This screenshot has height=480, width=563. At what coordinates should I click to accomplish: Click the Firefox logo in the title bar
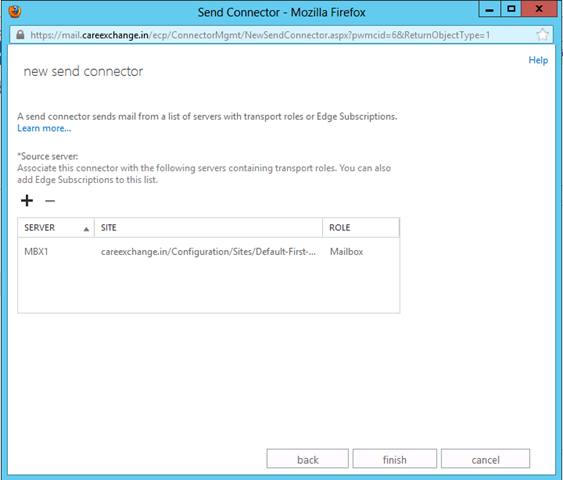click(x=15, y=11)
